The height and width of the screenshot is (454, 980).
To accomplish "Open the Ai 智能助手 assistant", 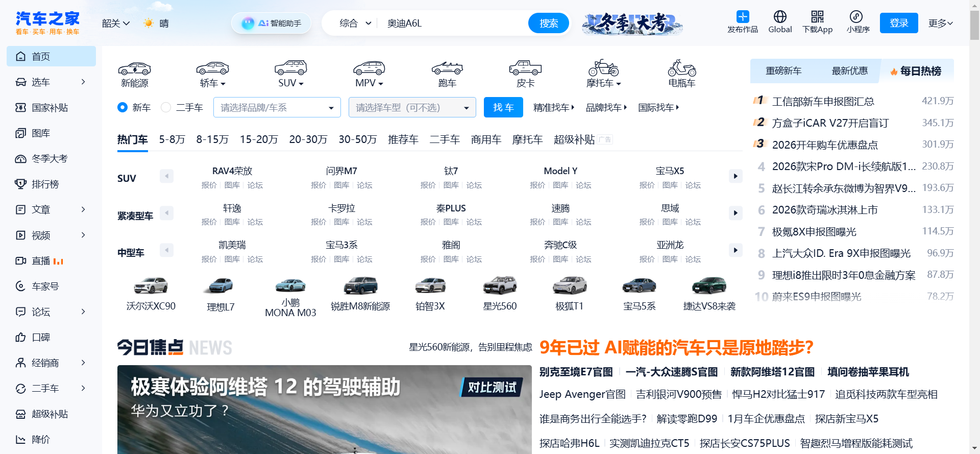I will tap(271, 23).
